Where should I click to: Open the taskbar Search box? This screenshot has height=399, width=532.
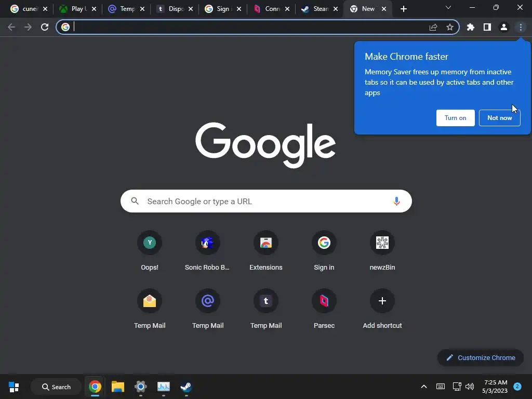point(56,387)
